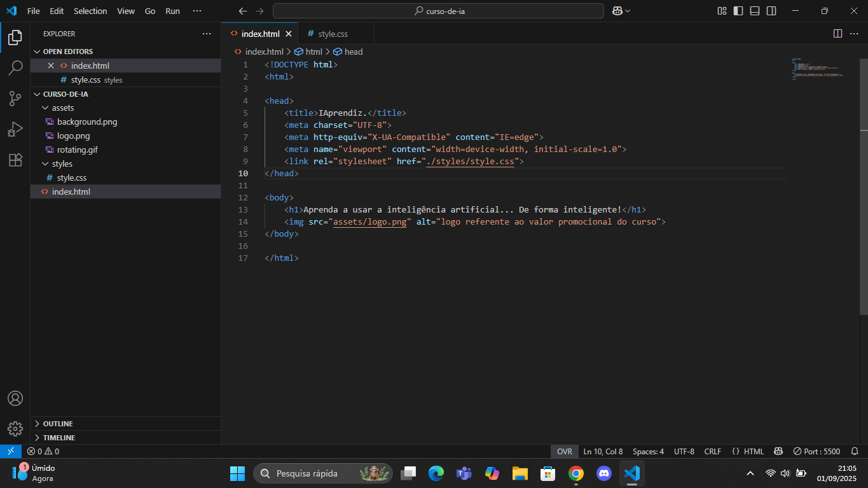Show more menu bar items
868x488 pixels.
[x=197, y=11]
